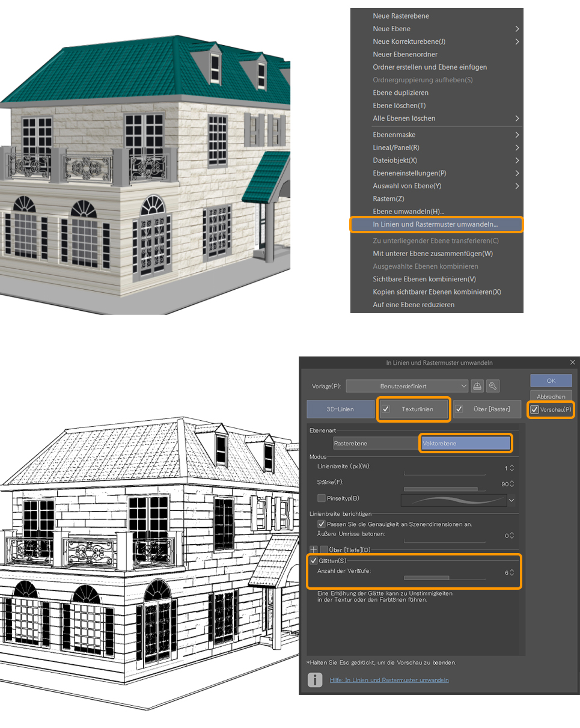This screenshot has height=728, width=580.
Task: Click the info icon next to the help link
Action: 315,679
